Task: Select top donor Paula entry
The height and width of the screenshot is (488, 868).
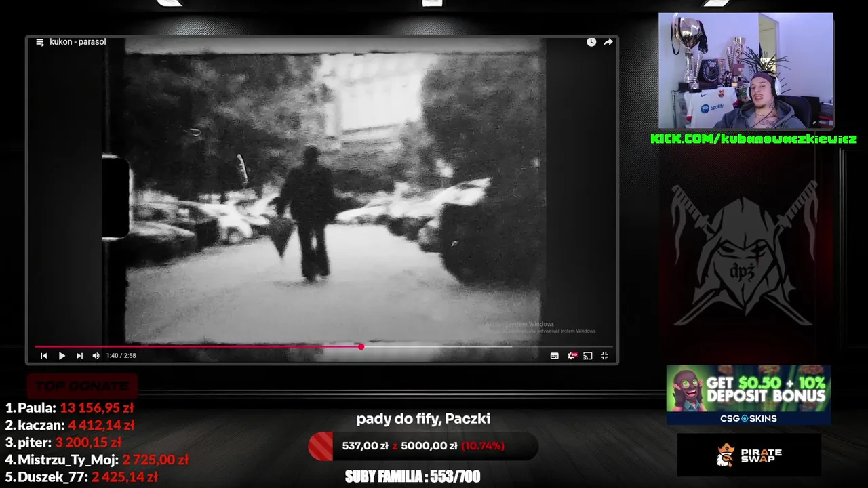Action: tap(70, 408)
